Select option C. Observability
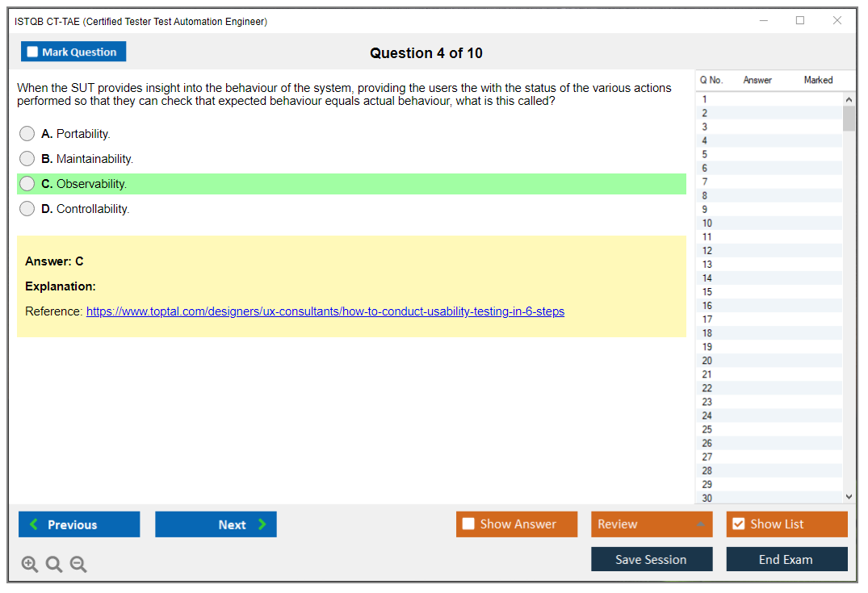 pos(27,184)
